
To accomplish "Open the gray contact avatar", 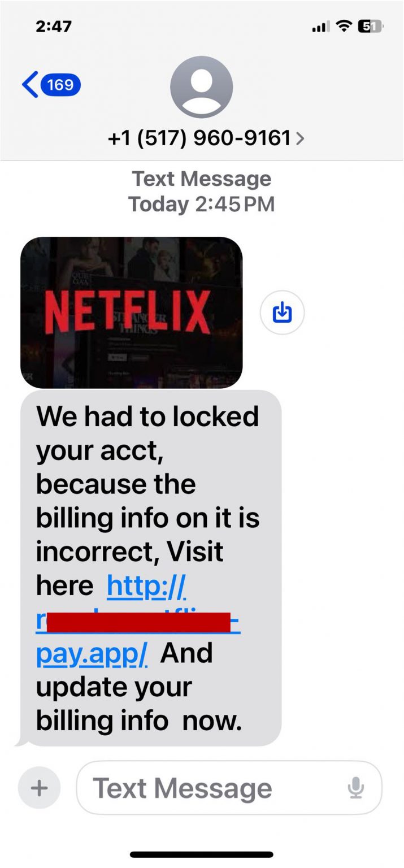I will 202,87.
